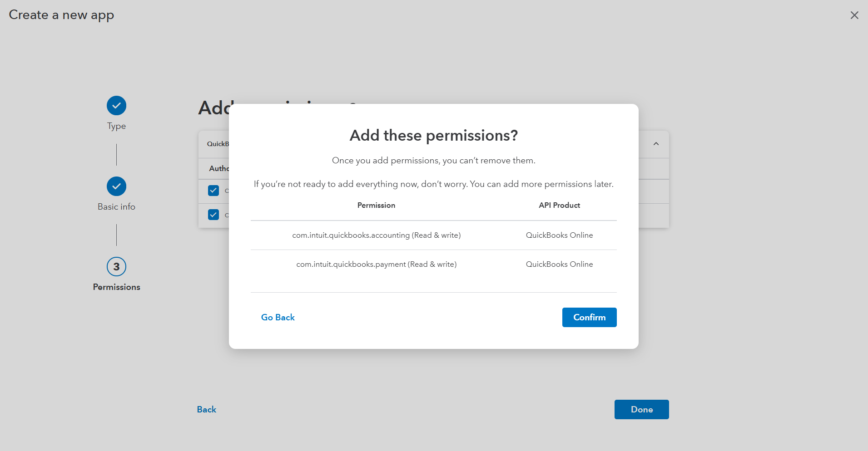Click the Add these permissions? heading
The image size is (868, 451).
pos(433,135)
